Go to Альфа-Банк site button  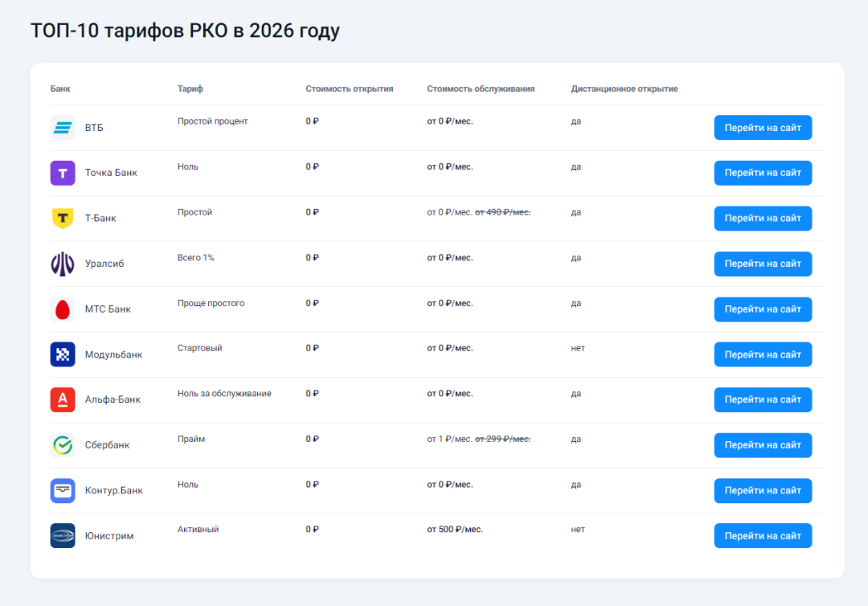pyautogui.click(x=763, y=399)
